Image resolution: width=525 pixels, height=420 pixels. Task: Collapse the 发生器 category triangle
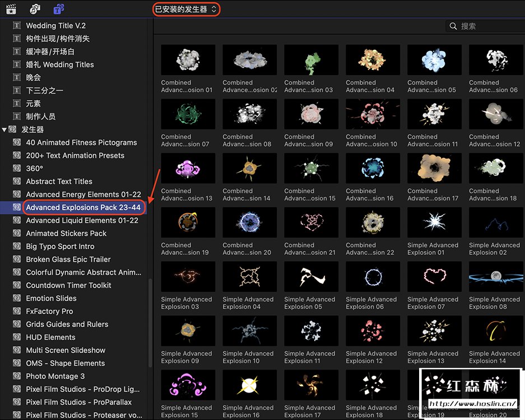tap(4, 129)
